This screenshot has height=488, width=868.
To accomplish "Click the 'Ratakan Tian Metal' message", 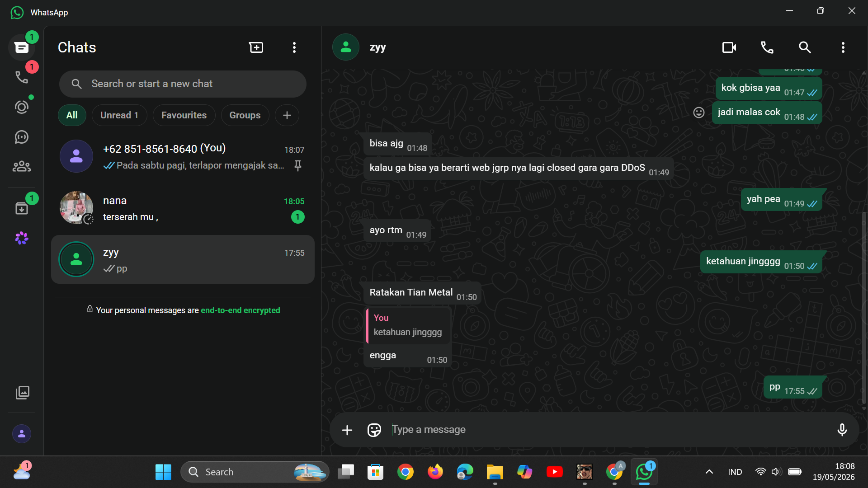I will (x=423, y=293).
